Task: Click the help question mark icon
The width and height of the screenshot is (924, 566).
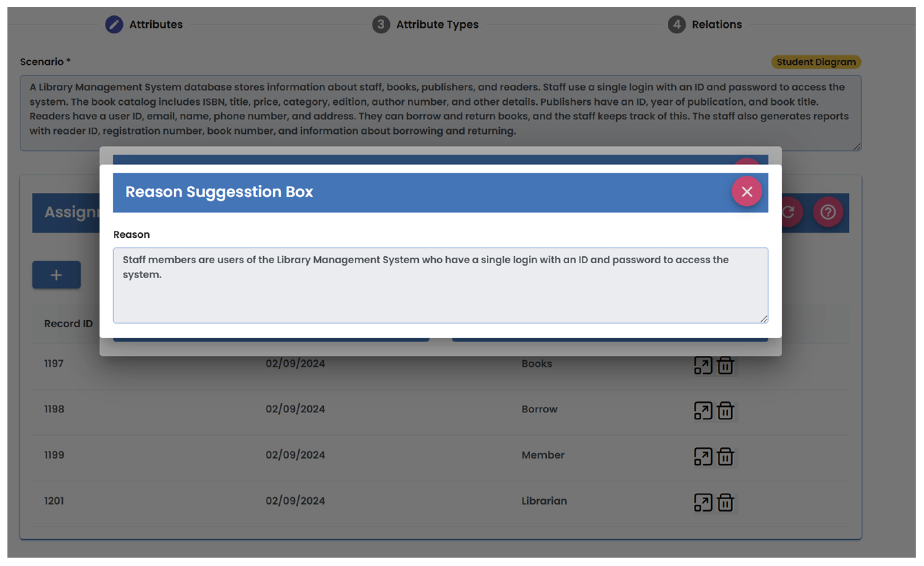Action: point(827,212)
